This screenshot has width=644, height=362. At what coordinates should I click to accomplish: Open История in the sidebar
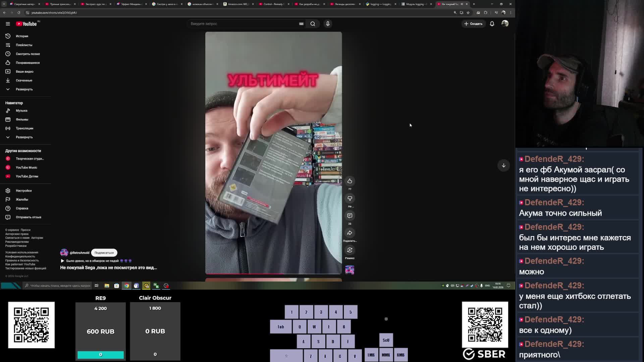click(21, 36)
